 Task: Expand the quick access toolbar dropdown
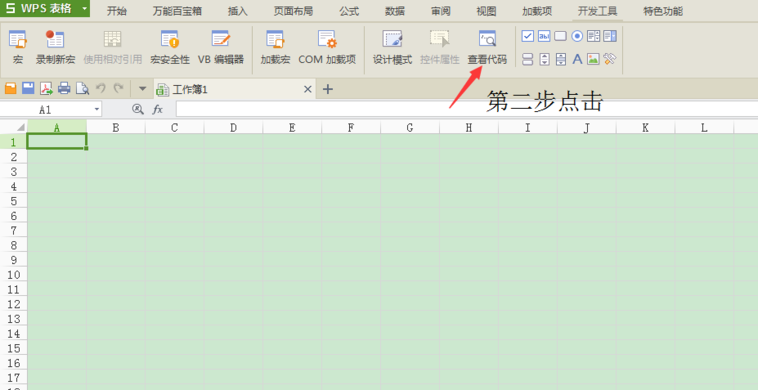(x=142, y=89)
